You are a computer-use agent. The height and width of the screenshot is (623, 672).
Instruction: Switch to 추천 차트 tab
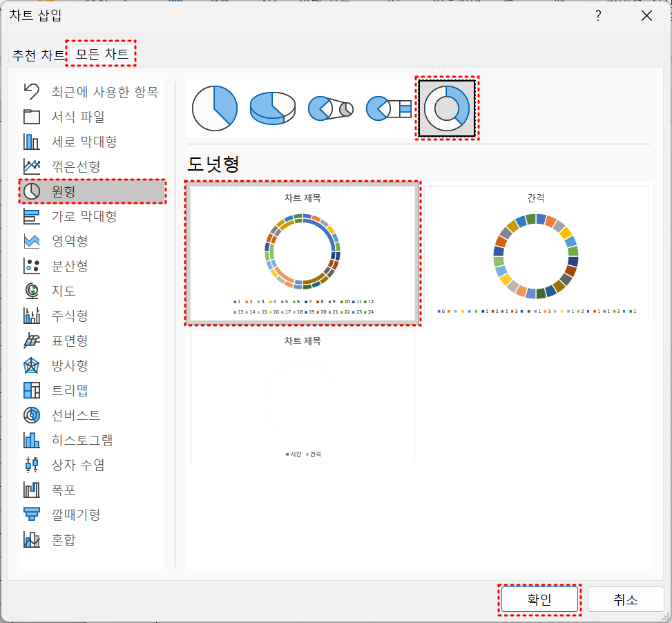pos(38,55)
